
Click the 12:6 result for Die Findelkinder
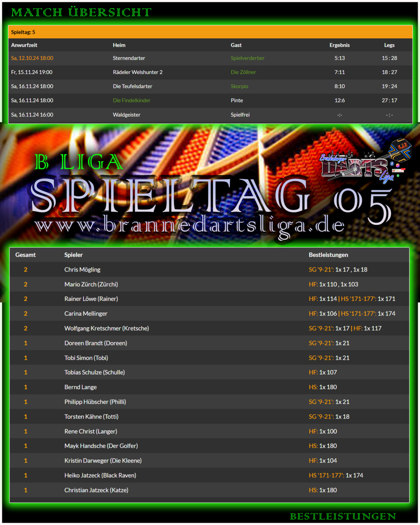[340, 100]
